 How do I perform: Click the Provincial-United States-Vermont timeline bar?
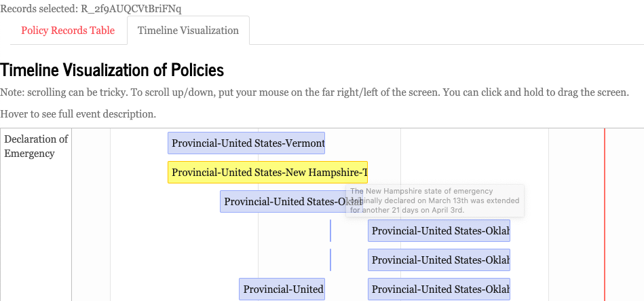click(x=246, y=143)
